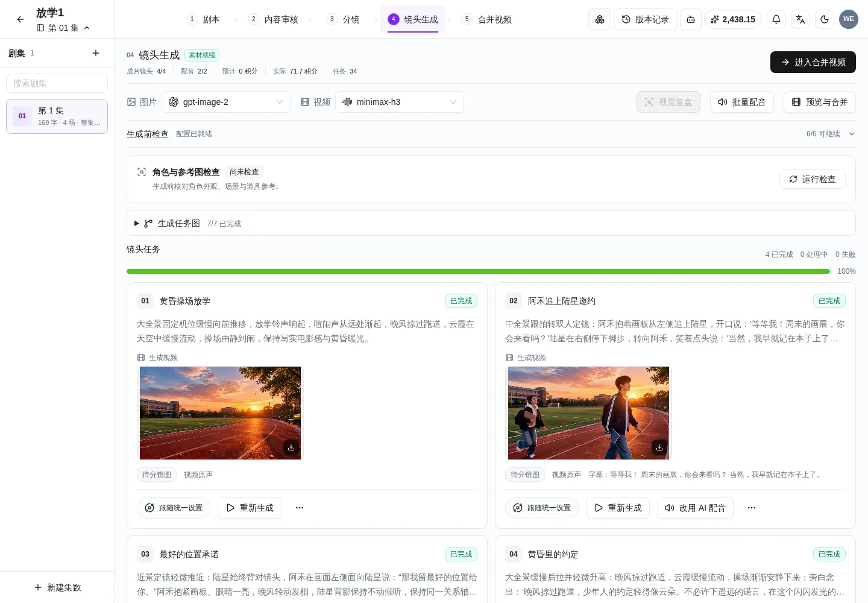This screenshot has height=603, width=868.
Task: Download shot 01 image
Action: (291, 447)
